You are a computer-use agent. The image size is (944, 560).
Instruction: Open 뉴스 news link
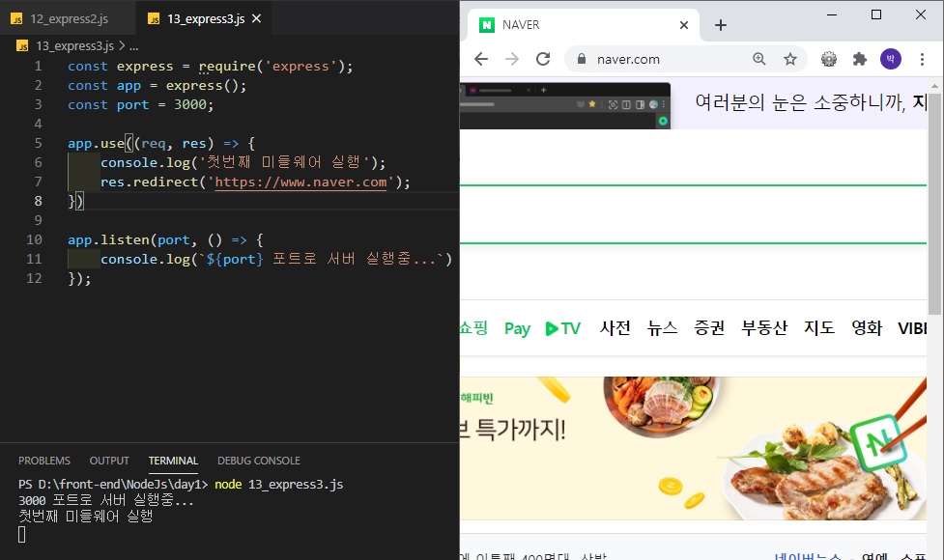(x=662, y=328)
